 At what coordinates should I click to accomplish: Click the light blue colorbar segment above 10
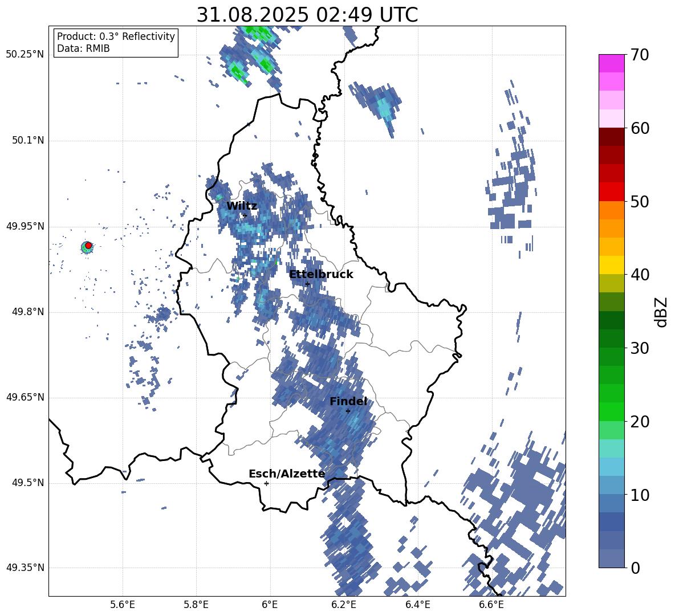click(x=611, y=467)
